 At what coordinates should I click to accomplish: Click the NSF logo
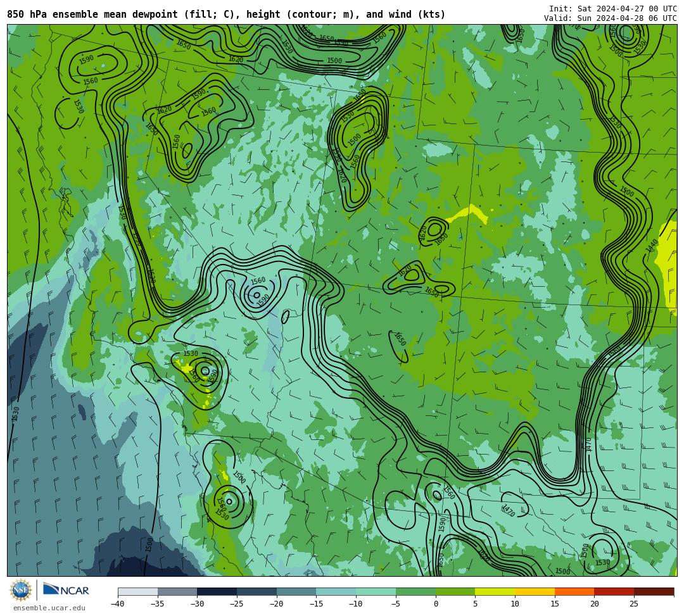20,590
